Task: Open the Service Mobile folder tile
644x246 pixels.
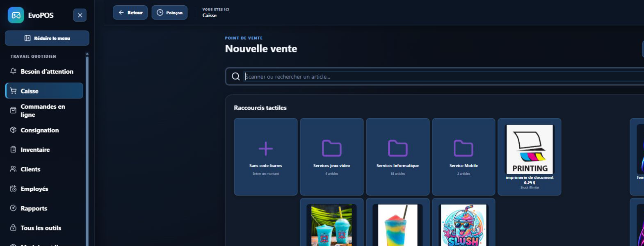Action: pyautogui.click(x=464, y=157)
